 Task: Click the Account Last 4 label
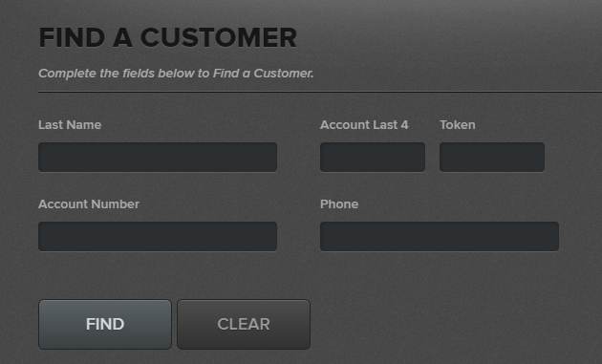tap(364, 125)
